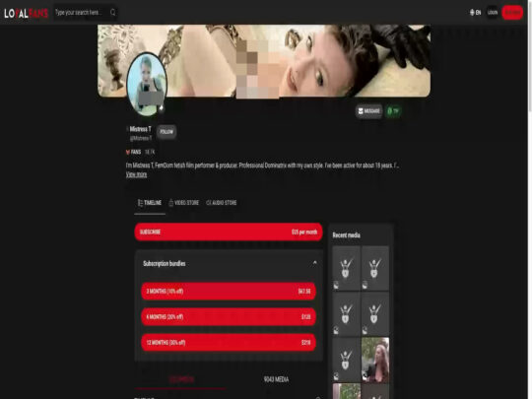The width and height of the screenshot is (532, 399).
Task: Click the Message button
Action: (x=369, y=111)
